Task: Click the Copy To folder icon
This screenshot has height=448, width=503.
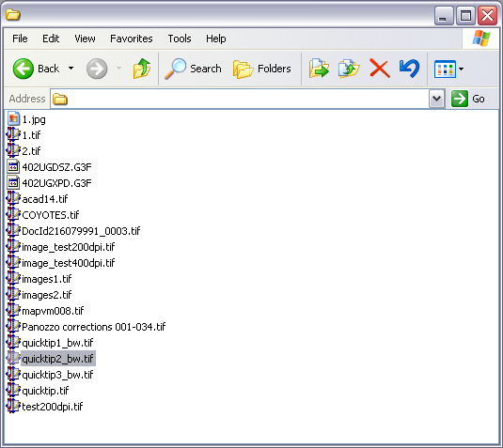Action: [349, 69]
